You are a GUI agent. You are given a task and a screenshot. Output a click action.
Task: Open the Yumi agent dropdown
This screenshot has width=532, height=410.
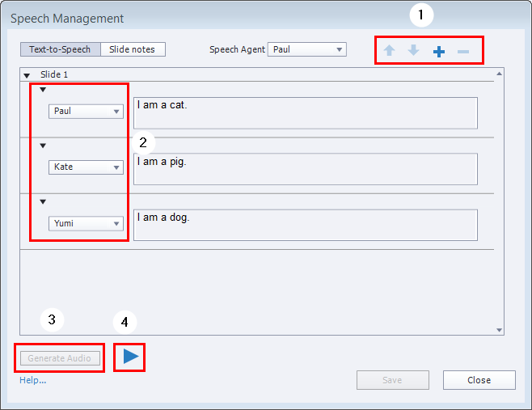(86, 224)
